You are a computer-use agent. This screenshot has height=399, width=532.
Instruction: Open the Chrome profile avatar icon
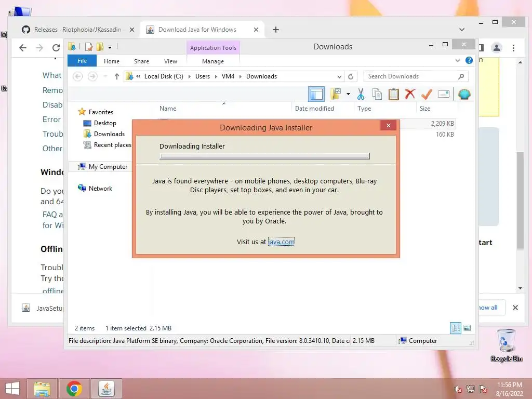pos(497,48)
